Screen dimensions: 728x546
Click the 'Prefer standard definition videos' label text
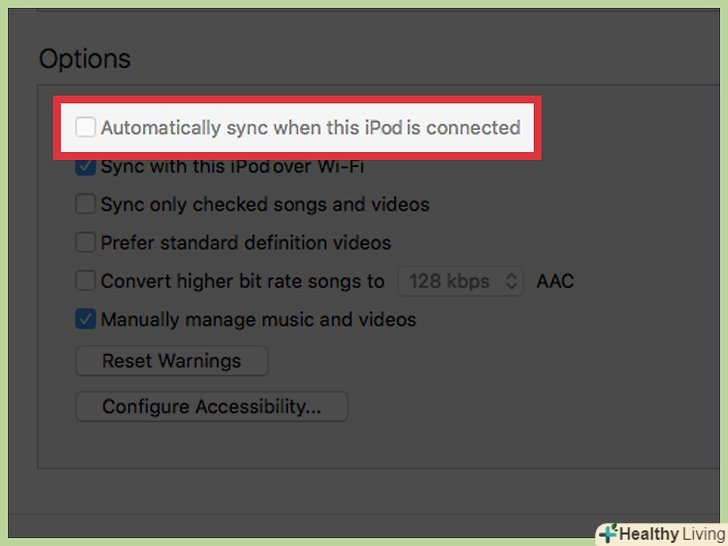point(246,243)
